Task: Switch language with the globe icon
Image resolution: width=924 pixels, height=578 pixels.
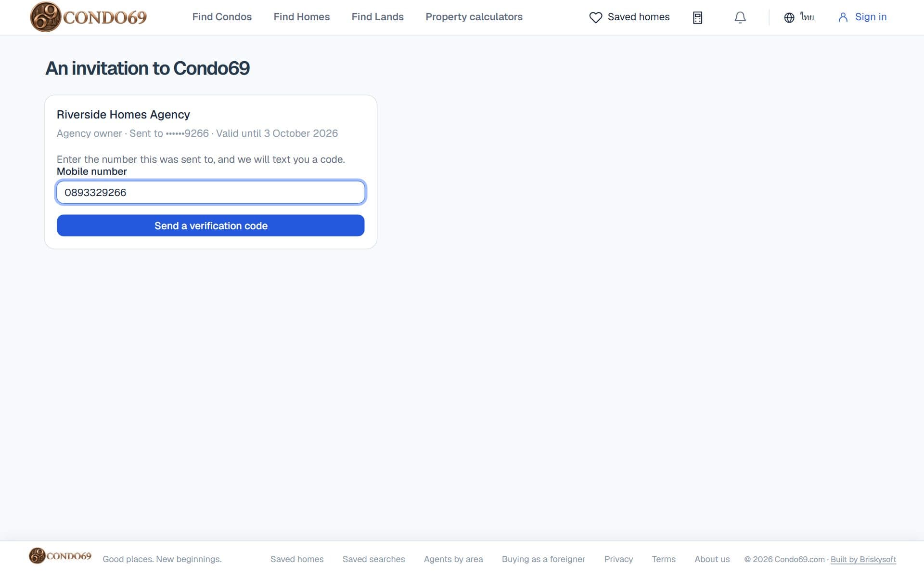Action: pos(789,17)
